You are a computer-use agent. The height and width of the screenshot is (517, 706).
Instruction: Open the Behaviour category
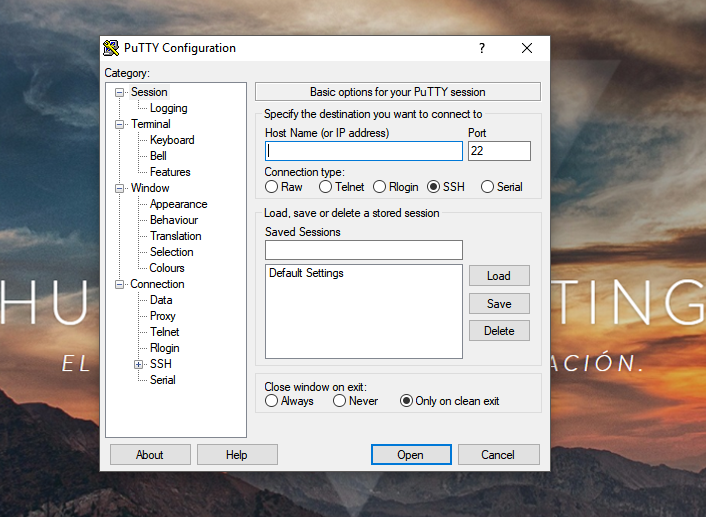pos(174,220)
